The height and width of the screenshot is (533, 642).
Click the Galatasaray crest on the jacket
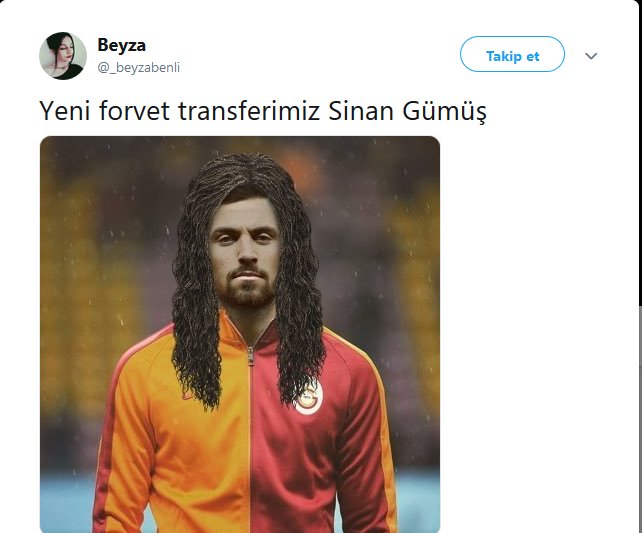point(309,397)
